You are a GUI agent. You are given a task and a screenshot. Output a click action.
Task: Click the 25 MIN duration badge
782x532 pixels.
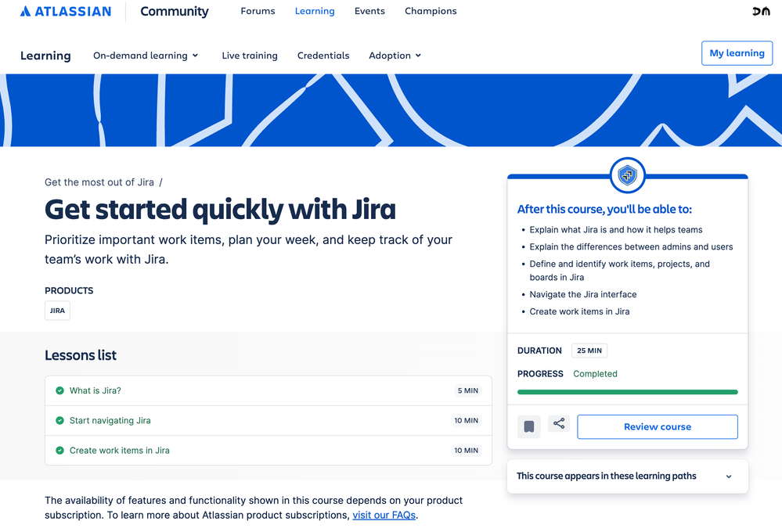(589, 350)
